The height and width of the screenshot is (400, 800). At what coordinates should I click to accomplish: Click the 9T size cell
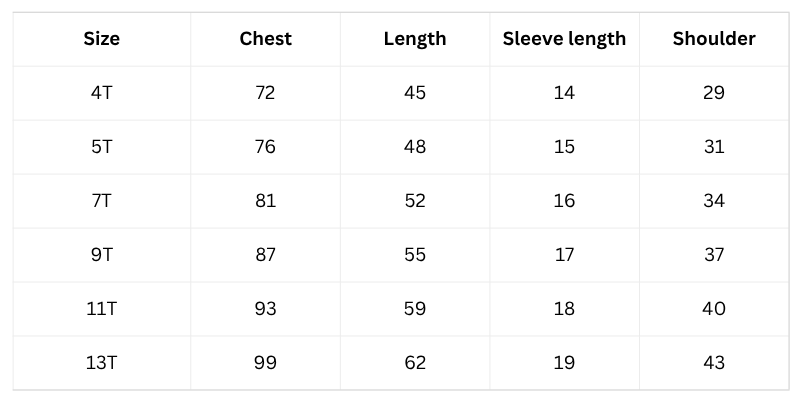coord(102,255)
